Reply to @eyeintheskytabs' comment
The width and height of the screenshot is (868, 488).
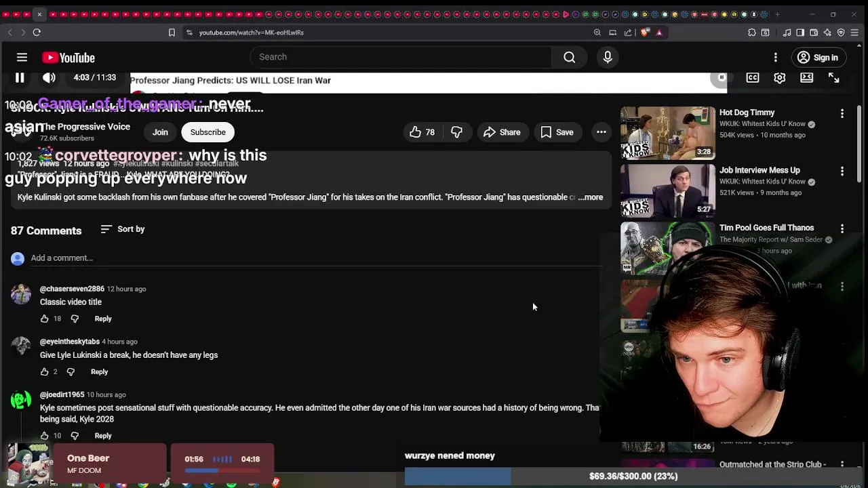[99, 371]
